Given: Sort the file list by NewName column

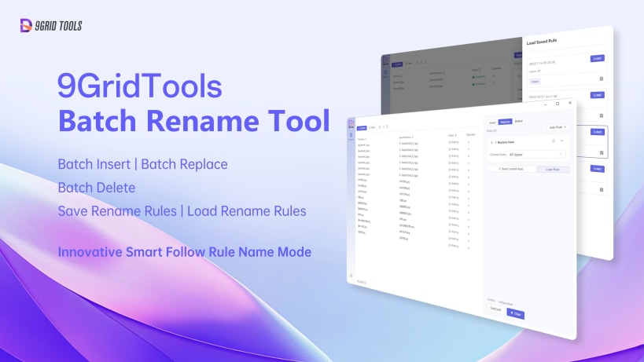Looking at the screenshot, I should pyautogui.click(x=407, y=137).
